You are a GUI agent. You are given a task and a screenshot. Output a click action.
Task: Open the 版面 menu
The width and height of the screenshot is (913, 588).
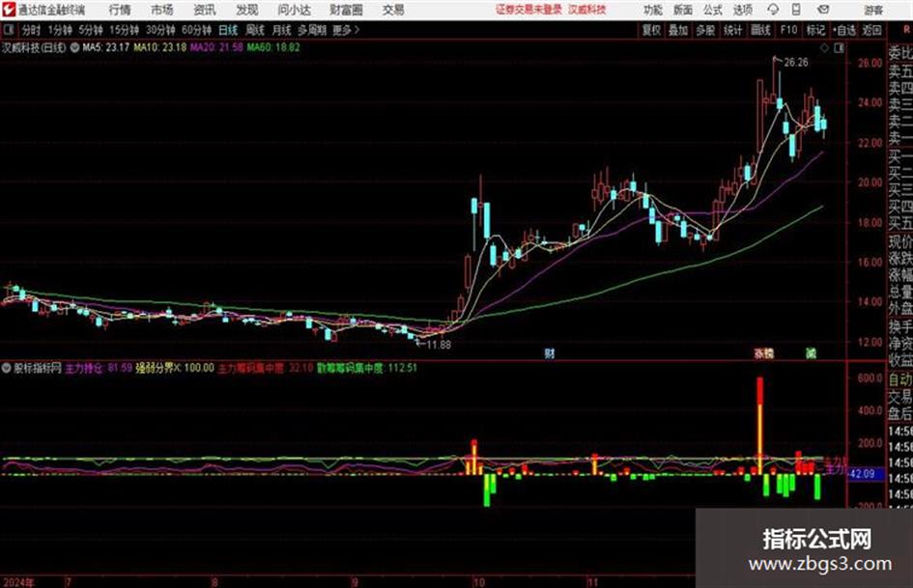point(682,10)
